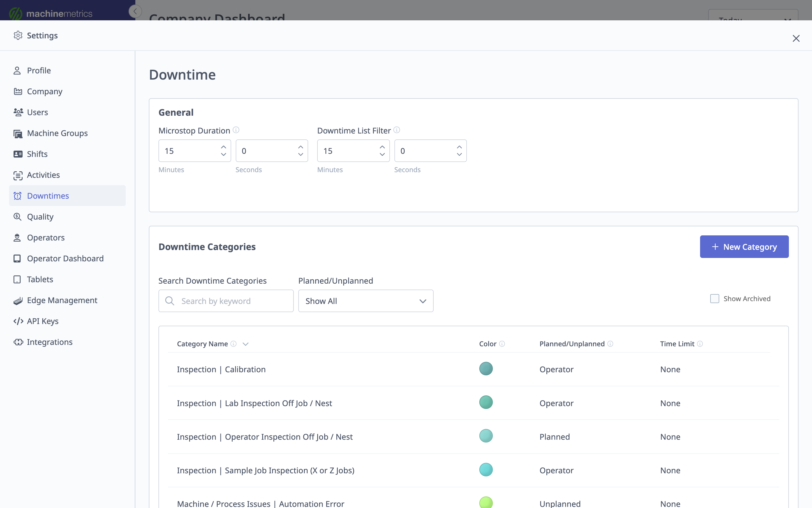Increase Downtime List Filter minutes with the up arrow

tap(382, 147)
